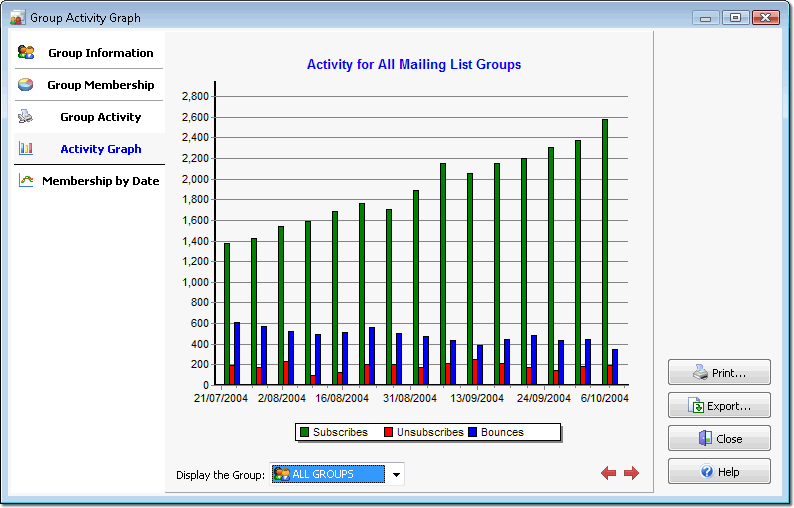Maximize the Group Activity Graph window

pos(735,18)
